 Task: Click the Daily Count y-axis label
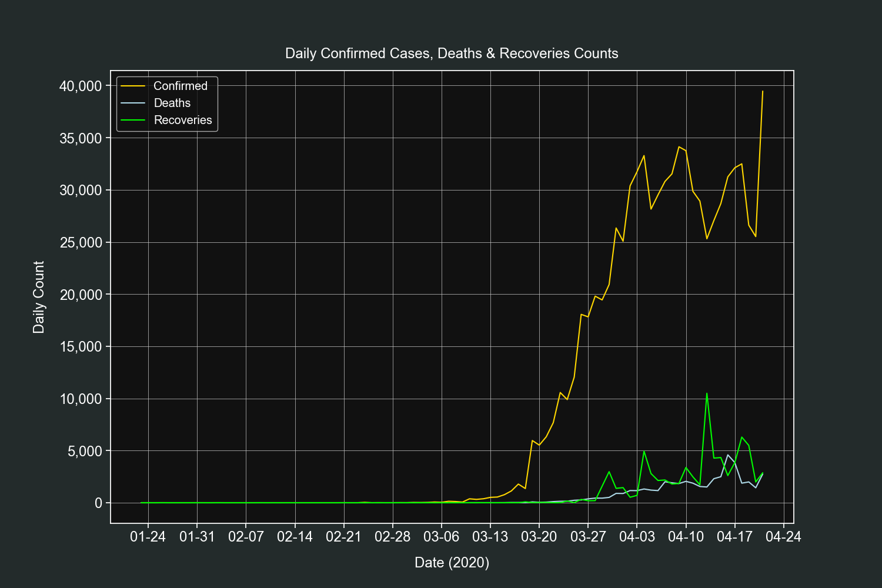click(39, 297)
